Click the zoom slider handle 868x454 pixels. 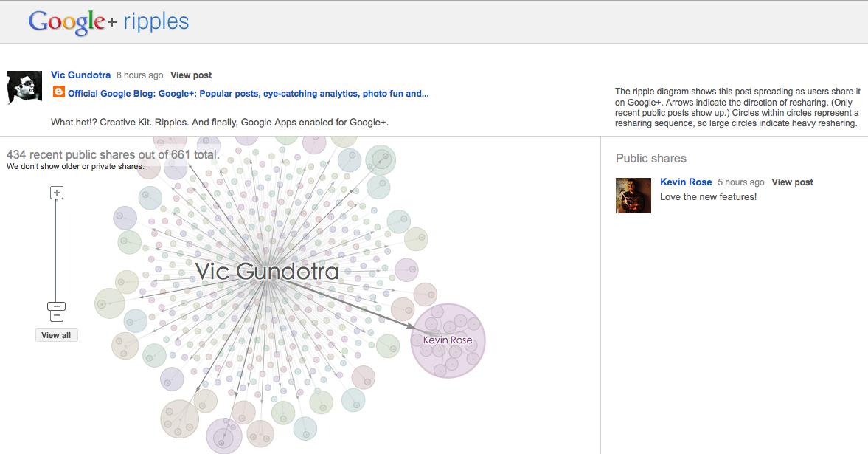tap(57, 306)
